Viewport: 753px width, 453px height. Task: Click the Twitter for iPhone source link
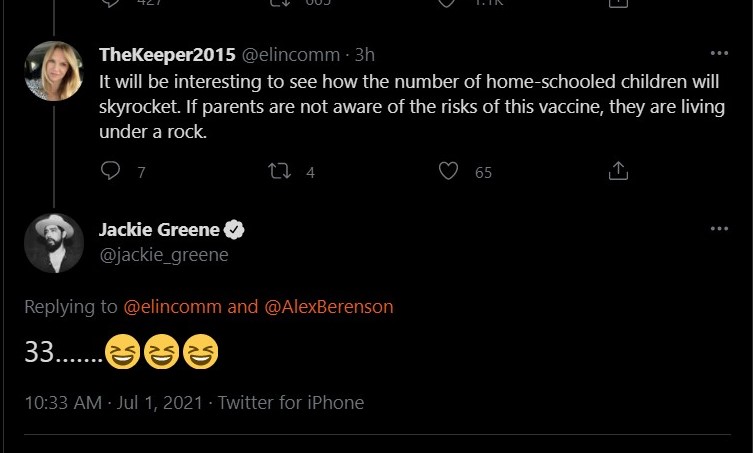(x=290, y=403)
